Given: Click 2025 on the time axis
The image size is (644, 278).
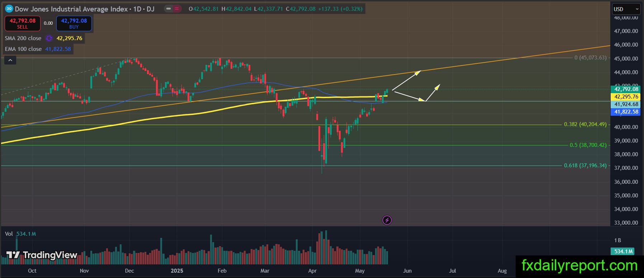Looking at the screenshot, I should [x=177, y=271].
